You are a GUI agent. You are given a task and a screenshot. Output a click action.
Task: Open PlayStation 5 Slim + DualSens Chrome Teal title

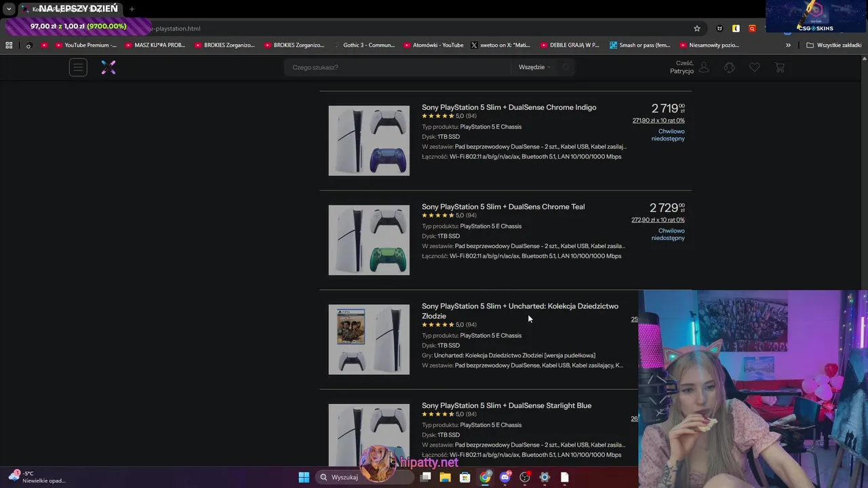pos(503,207)
